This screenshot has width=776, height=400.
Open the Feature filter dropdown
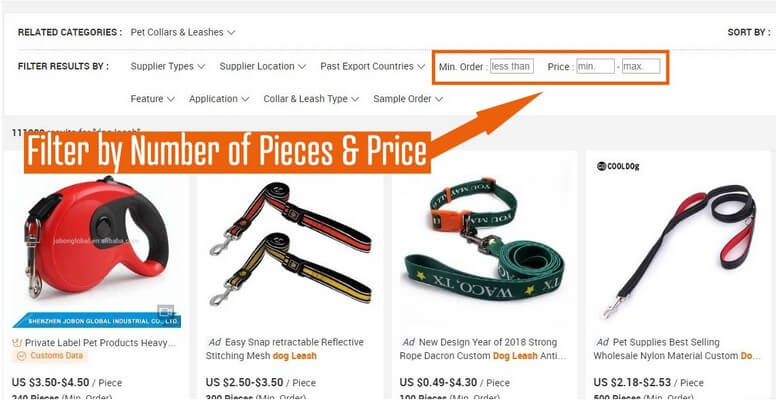point(152,99)
